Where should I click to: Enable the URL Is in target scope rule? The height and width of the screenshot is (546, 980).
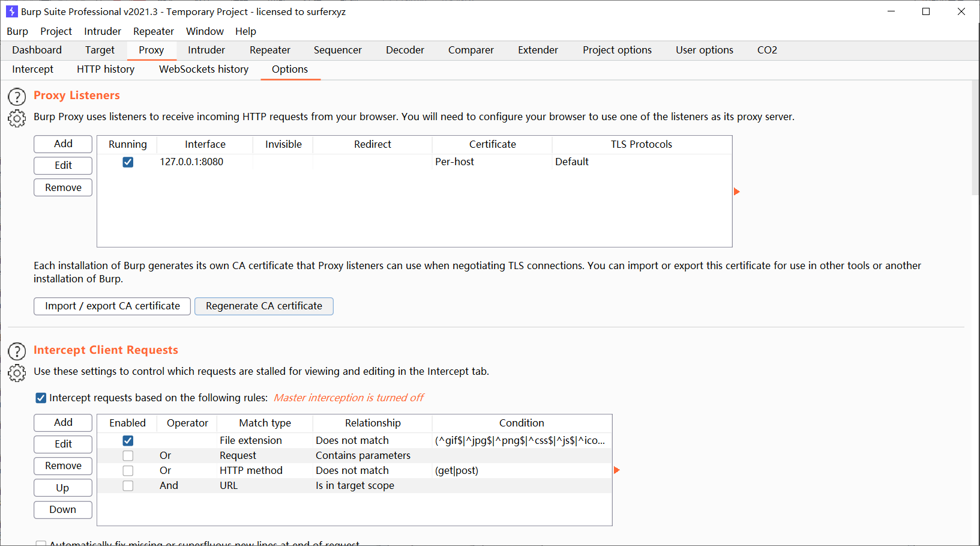click(128, 486)
